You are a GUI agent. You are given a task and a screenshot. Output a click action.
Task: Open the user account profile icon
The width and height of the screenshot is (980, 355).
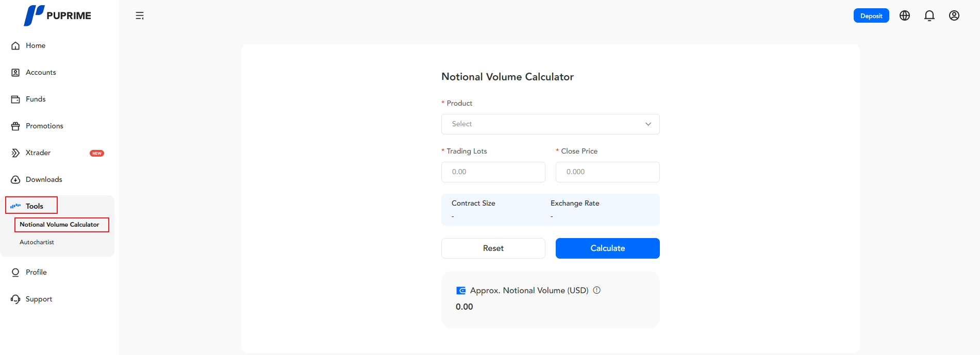coord(954,16)
